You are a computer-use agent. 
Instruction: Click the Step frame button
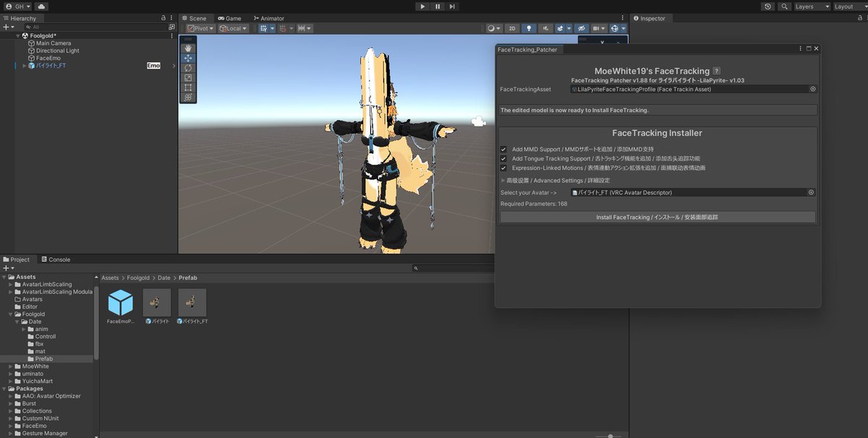[x=453, y=7]
